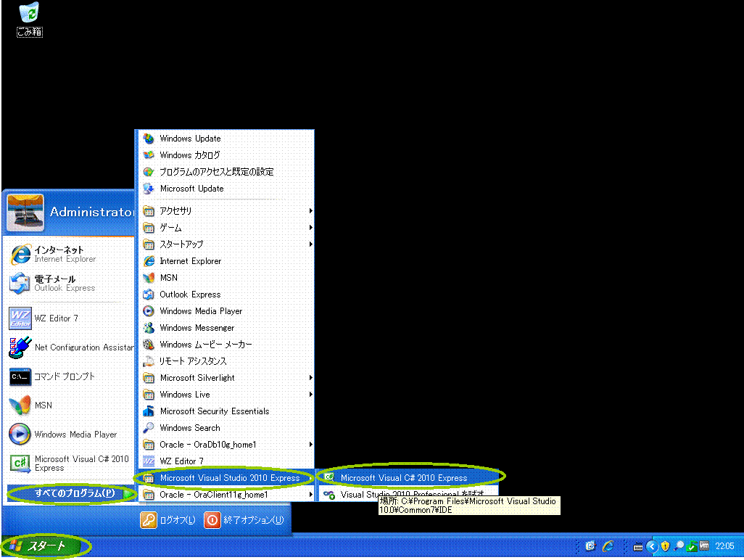Click the Windows カタログ icon
Screen dimensions: 744x560
149,155
